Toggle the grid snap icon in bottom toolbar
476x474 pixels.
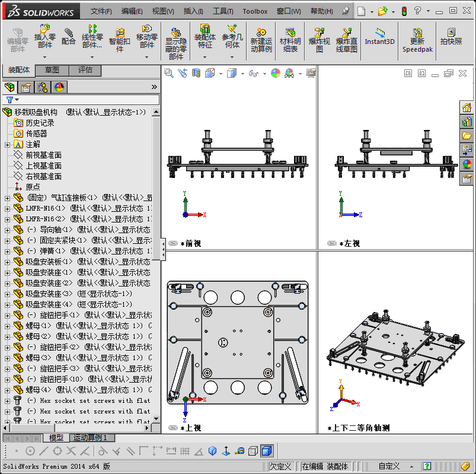(184, 451)
